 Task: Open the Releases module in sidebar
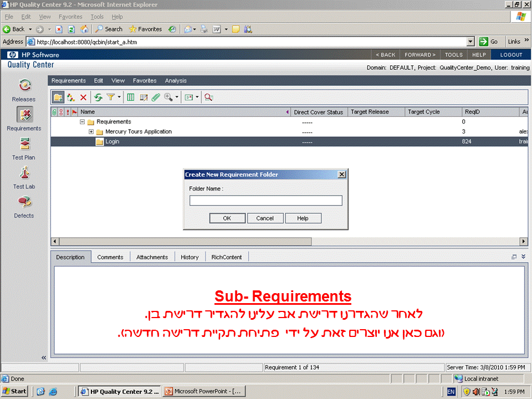(x=24, y=90)
